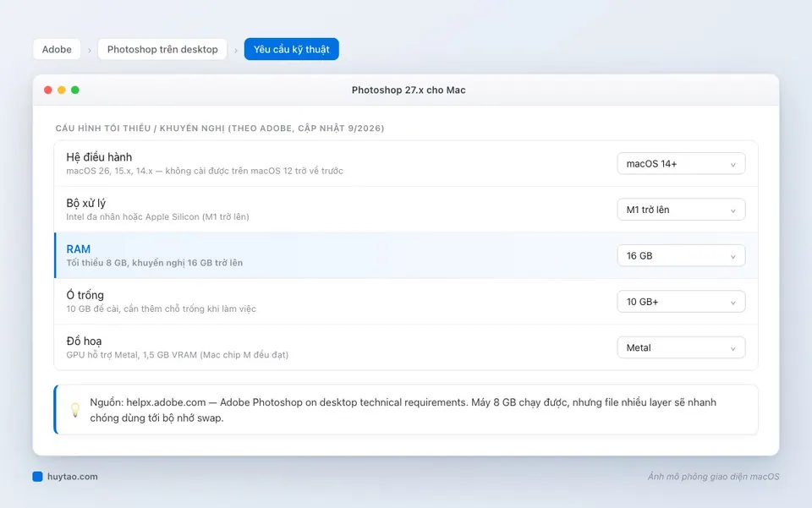The height and width of the screenshot is (508, 812).
Task: Select the Ổ trống label
Action: pos(85,295)
